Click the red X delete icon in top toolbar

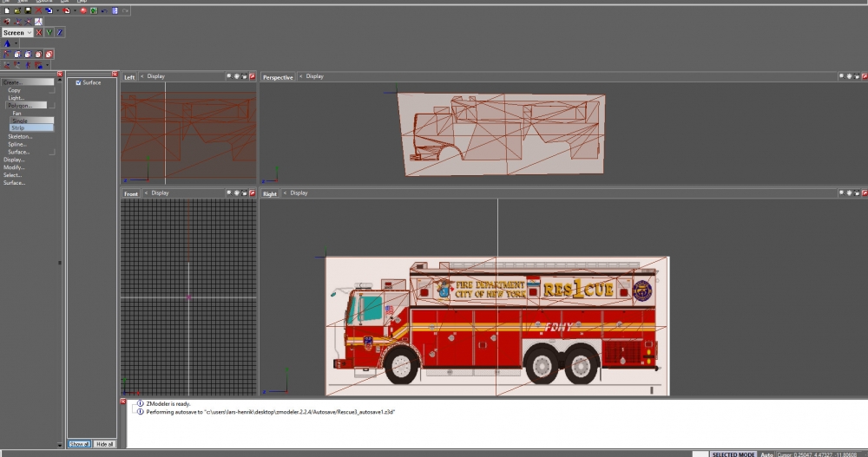pos(38,10)
